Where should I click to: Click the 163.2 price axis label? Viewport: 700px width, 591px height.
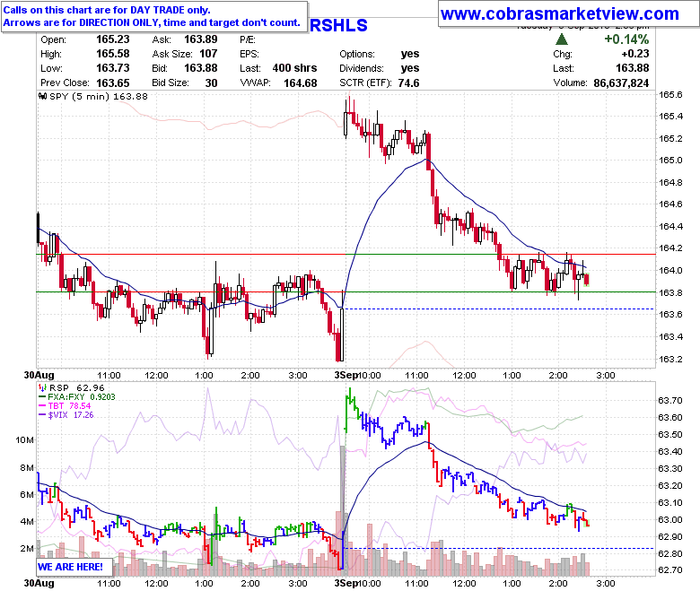(x=670, y=359)
